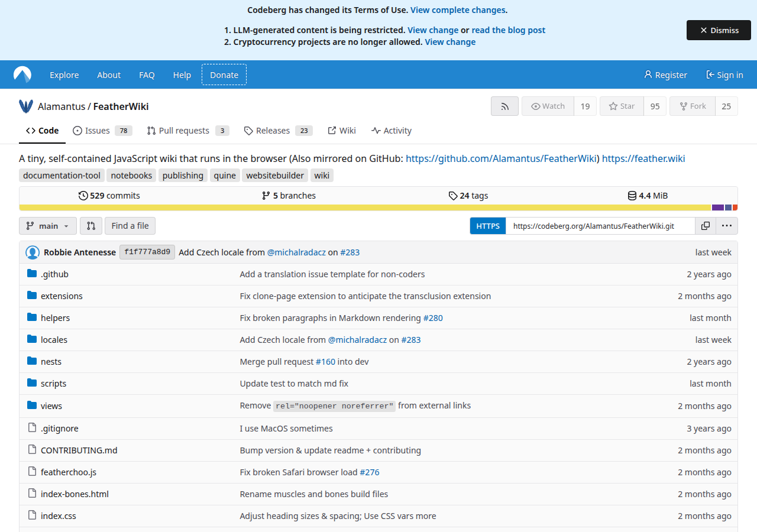Click the extensions folder icon
The height and width of the screenshot is (532, 757).
(x=32, y=296)
